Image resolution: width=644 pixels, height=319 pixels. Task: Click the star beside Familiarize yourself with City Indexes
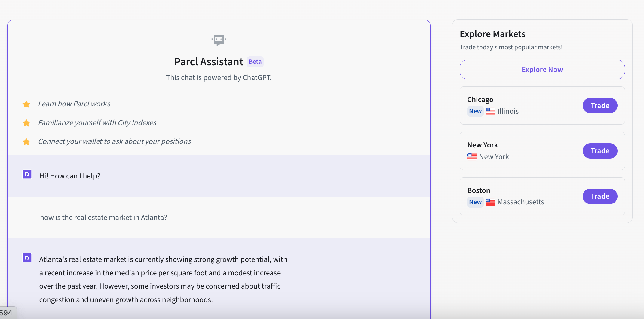(26, 123)
